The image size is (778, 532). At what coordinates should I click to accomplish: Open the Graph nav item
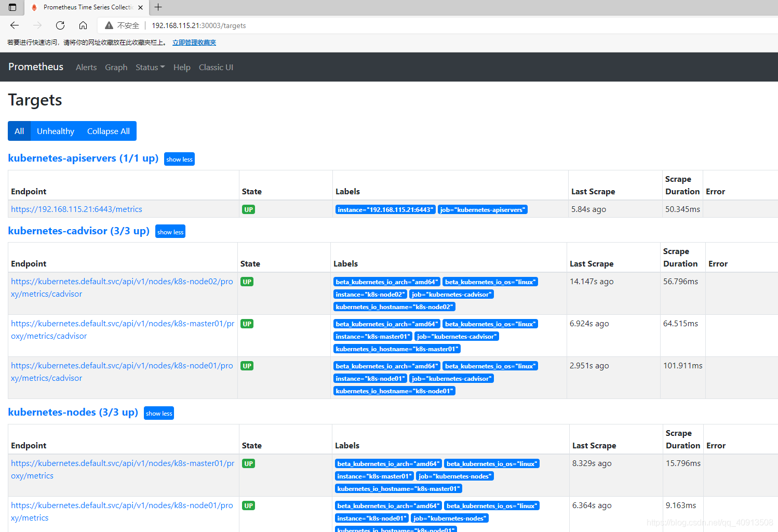pyautogui.click(x=116, y=68)
